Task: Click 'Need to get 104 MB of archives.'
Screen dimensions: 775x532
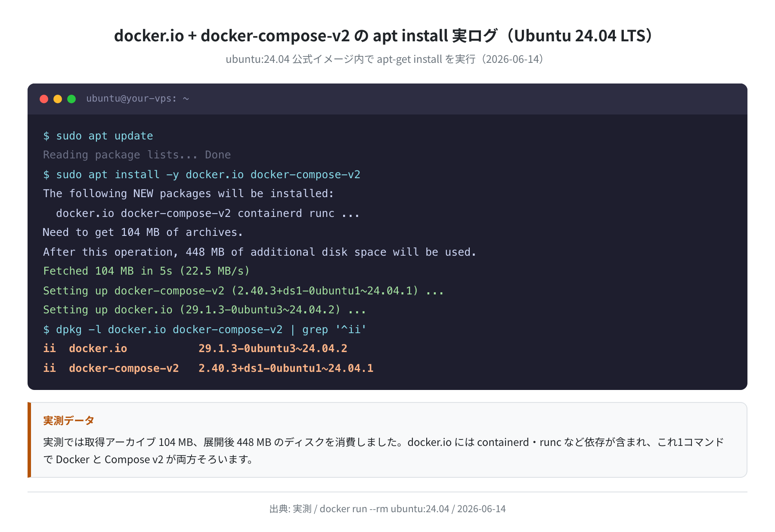Action: 143,232
